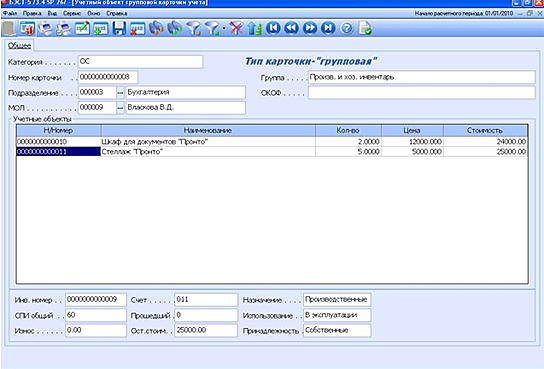Open the Подразделение lookup ellipsis button

pos(120,93)
